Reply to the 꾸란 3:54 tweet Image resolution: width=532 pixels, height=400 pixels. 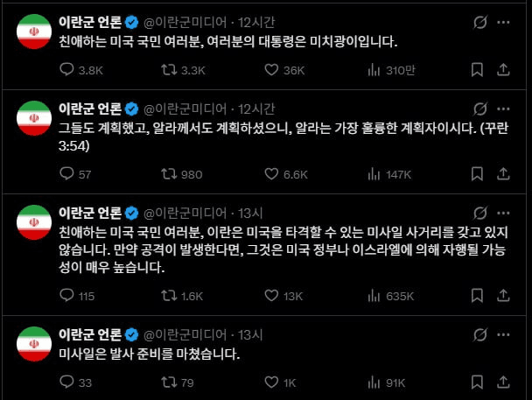pyautogui.click(x=66, y=174)
